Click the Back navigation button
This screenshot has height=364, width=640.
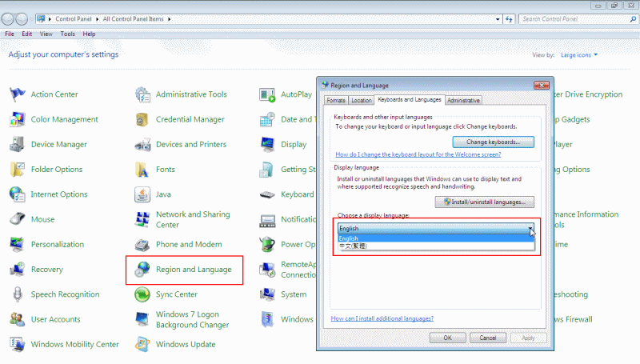[x=8, y=18]
